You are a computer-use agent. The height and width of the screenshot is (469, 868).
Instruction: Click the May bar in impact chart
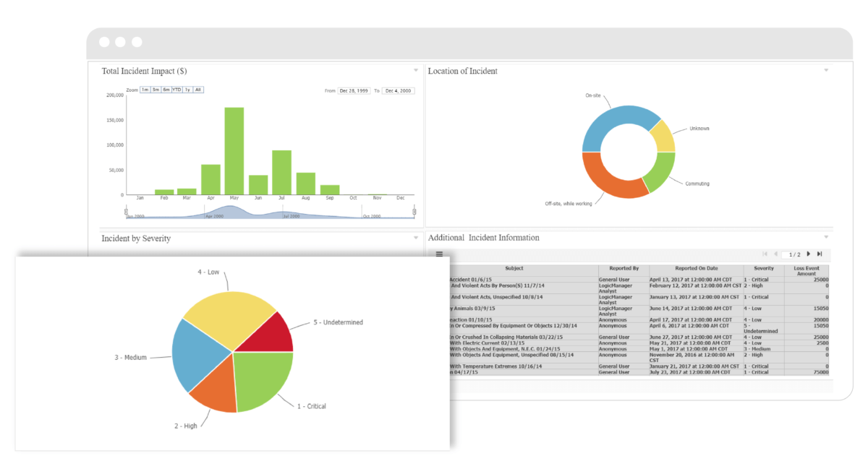pos(234,151)
